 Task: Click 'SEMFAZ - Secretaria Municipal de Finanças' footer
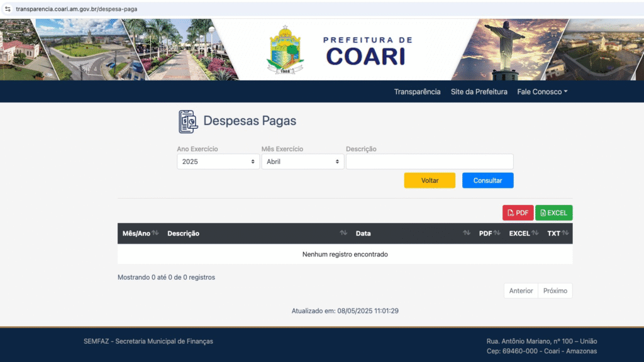tap(148, 341)
